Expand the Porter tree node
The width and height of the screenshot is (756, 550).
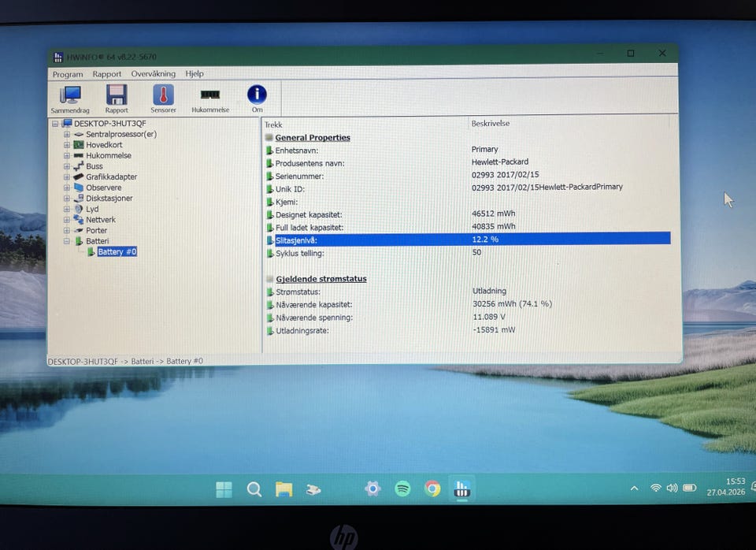[x=66, y=230]
